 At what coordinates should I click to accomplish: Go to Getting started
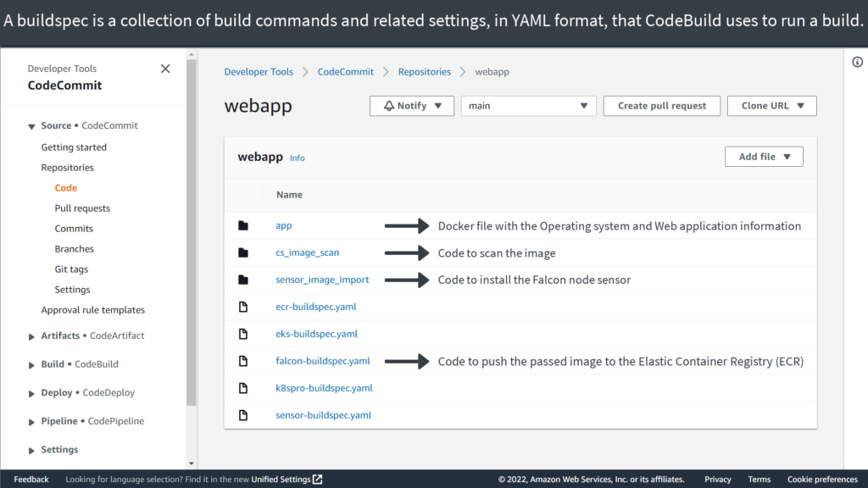pos(74,147)
